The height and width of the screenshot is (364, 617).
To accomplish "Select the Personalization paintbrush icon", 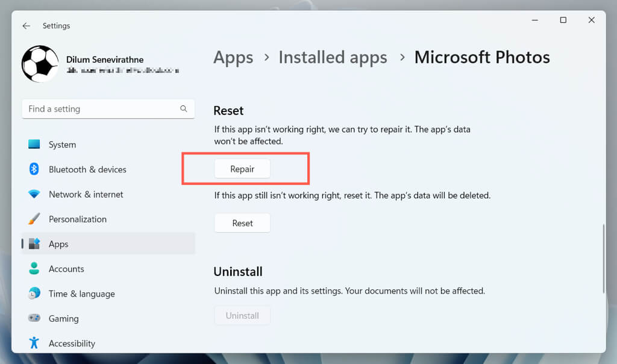I will pos(34,219).
